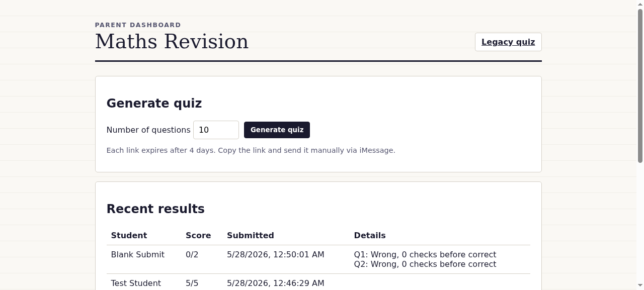The height and width of the screenshot is (290, 644).
Task: Click the Generate quiz button
Action: click(277, 130)
